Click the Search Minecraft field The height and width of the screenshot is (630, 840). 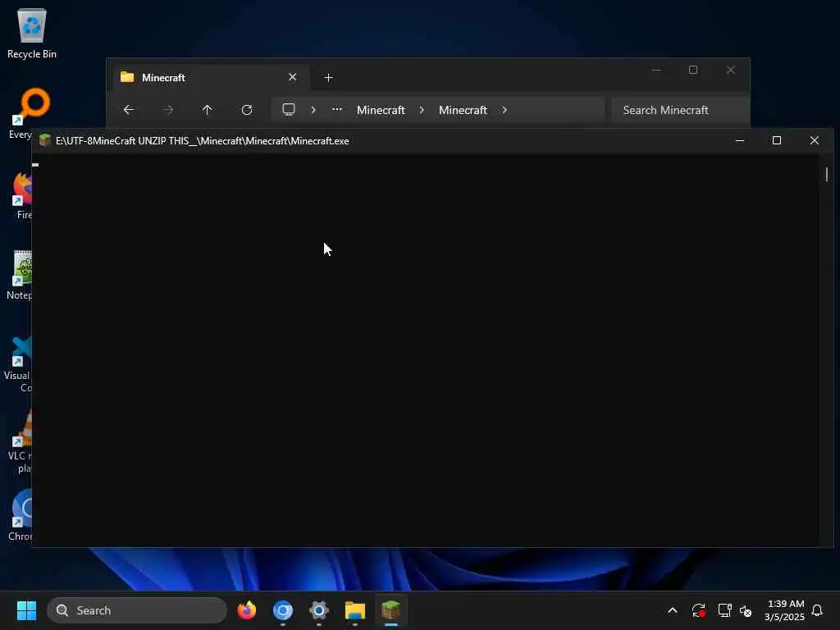click(x=681, y=110)
